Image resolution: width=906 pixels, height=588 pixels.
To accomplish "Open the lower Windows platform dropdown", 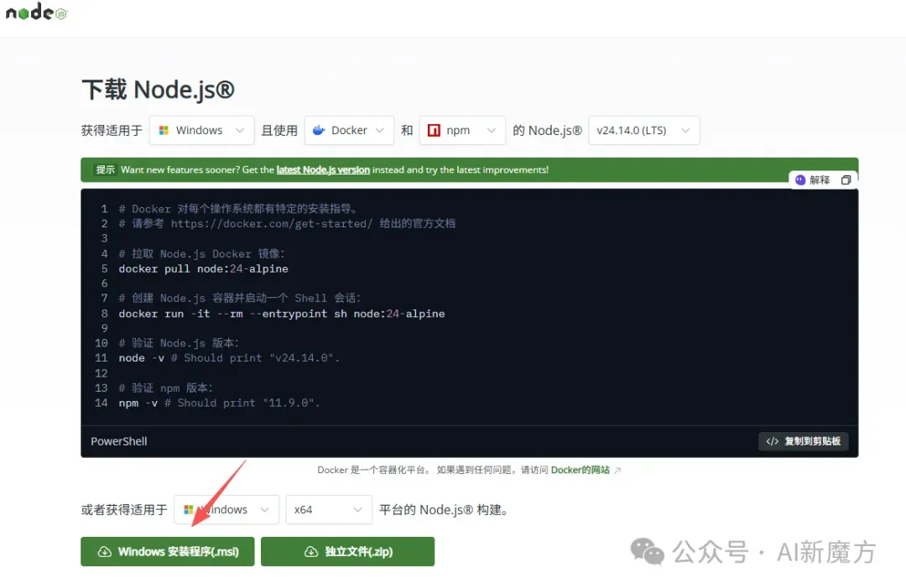I will tap(226, 509).
